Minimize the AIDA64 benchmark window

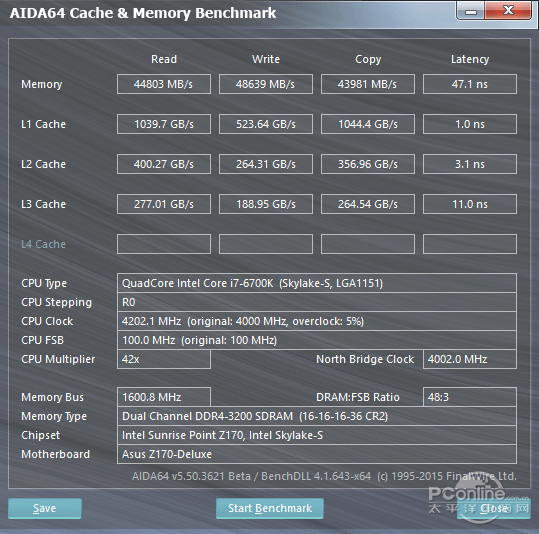(x=471, y=11)
